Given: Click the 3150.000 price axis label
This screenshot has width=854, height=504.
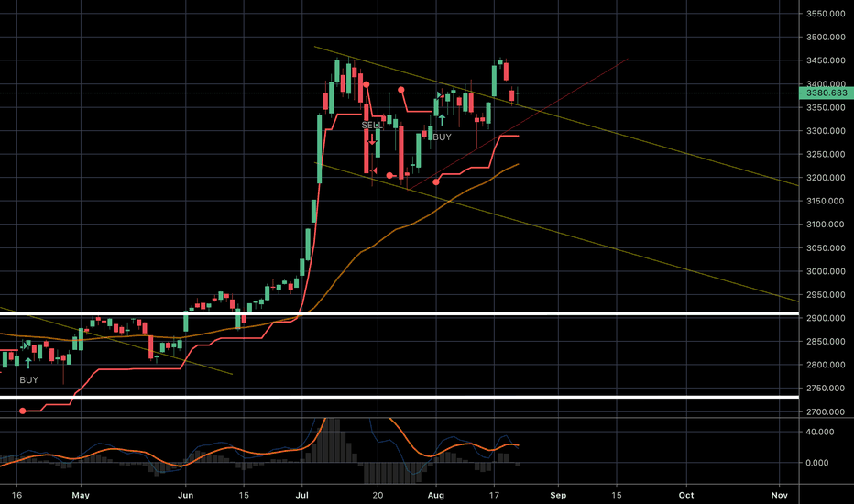Looking at the screenshot, I should (826, 201).
